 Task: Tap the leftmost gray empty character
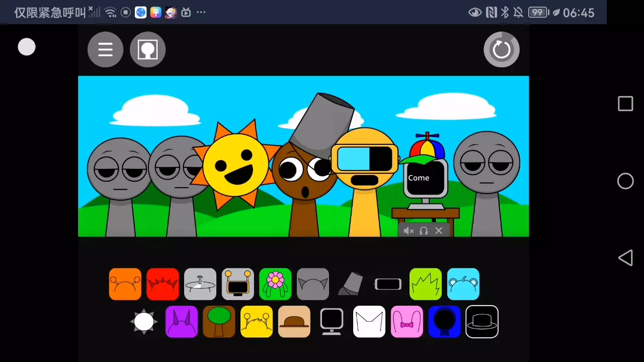tap(120, 187)
